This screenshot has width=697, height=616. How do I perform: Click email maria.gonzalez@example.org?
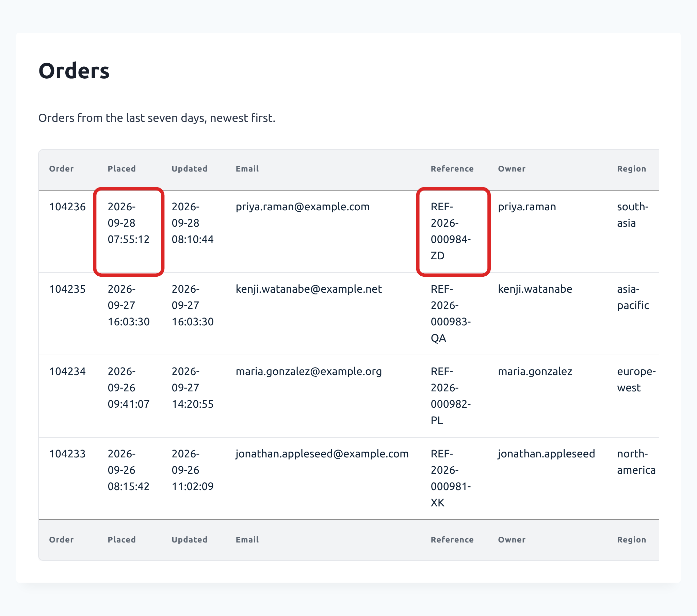pos(309,371)
